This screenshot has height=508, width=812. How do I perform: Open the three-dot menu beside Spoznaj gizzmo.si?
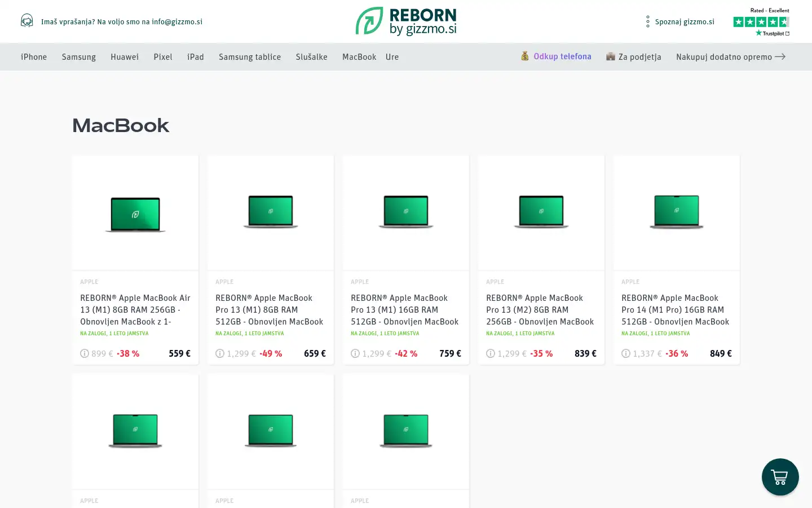click(648, 21)
